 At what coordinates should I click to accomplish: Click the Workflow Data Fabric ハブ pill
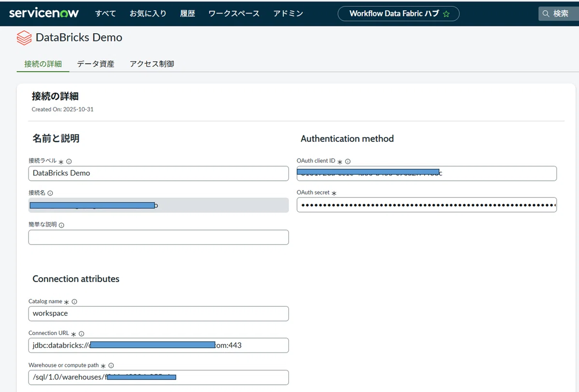coord(398,14)
